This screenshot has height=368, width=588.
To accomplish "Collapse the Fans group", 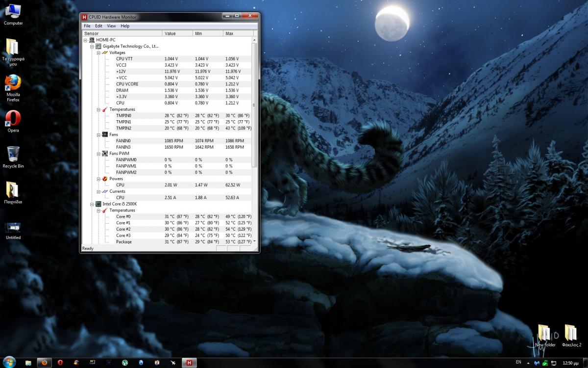I will 98,134.
